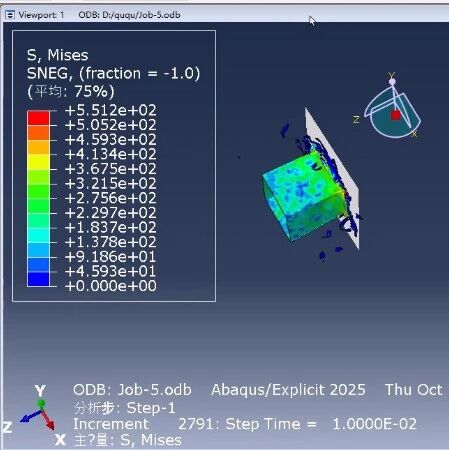
Task: Open the Viewport 1 window menu icon
Action: pyautogui.click(x=10, y=15)
